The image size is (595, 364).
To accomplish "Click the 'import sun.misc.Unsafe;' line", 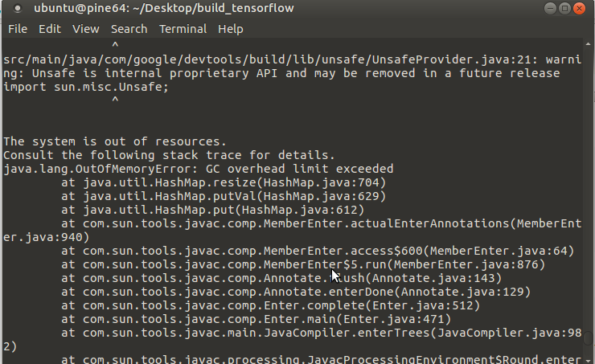I will (86, 87).
